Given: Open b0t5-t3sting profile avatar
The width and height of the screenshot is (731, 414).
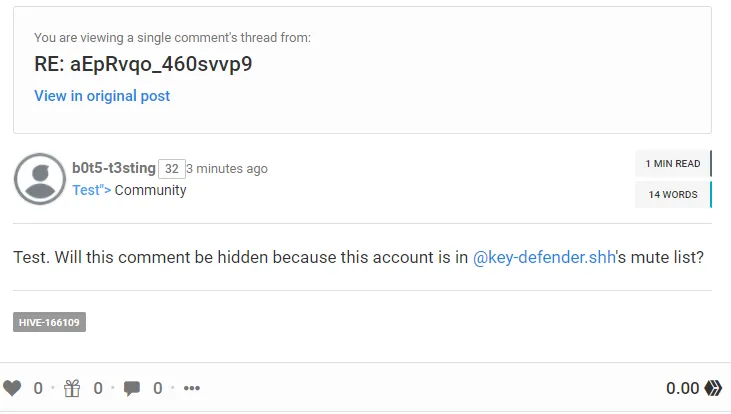Looking at the screenshot, I should coord(40,179).
